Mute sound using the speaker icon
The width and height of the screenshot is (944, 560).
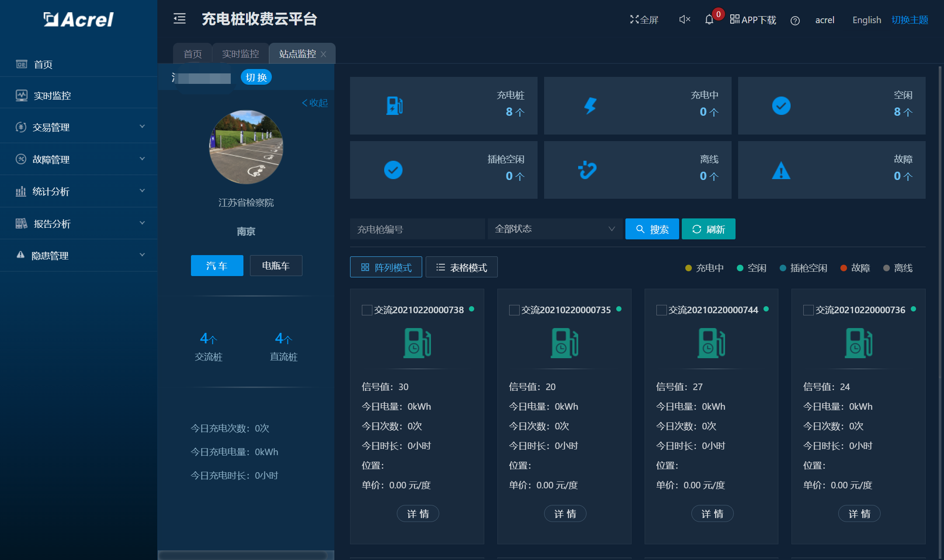click(x=684, y=20)
